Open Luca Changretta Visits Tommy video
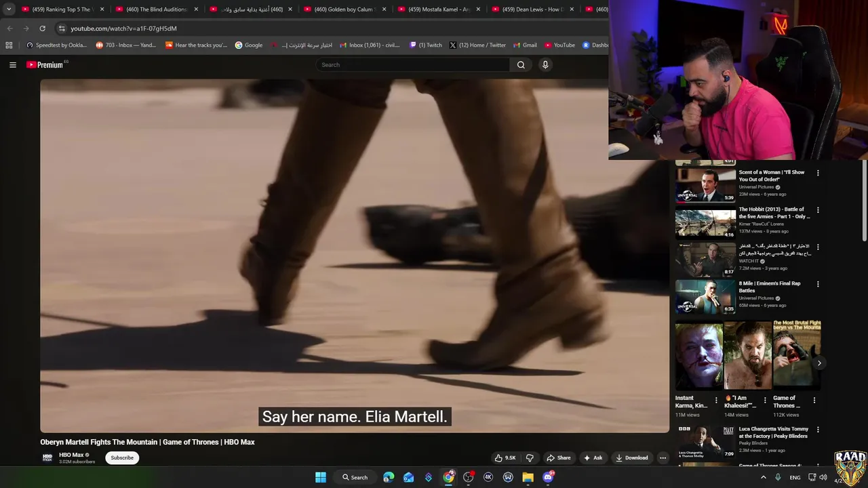This screenshot has width=868, height=488. (705, 442)
